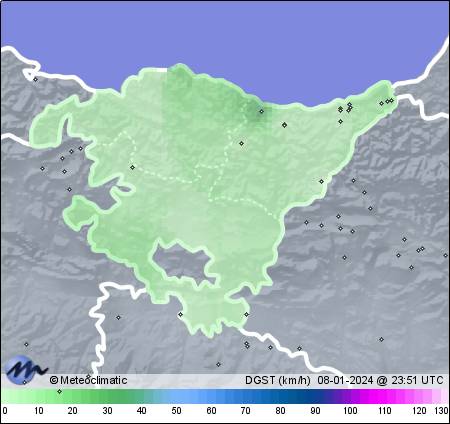Screen dimensions: 450x424
Task: Click the station marker at the southwest tip of the green region
Action: click(x=181, y=314)
